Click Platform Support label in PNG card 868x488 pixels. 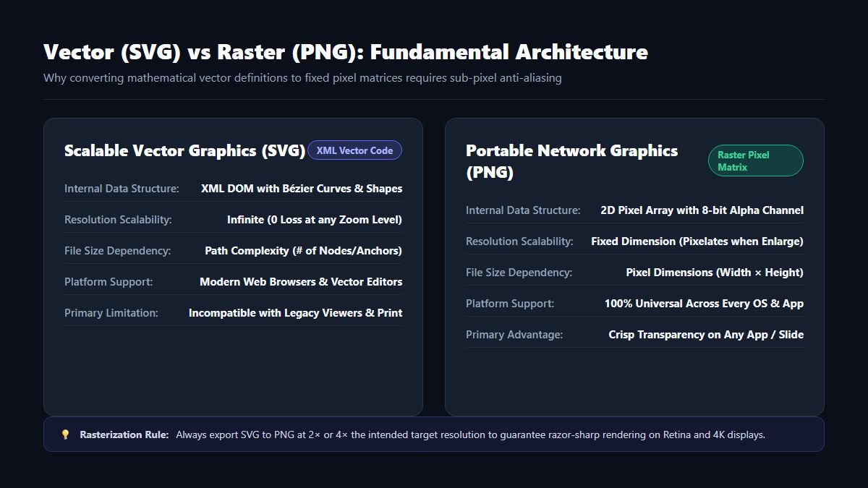(x=510, y=304)
